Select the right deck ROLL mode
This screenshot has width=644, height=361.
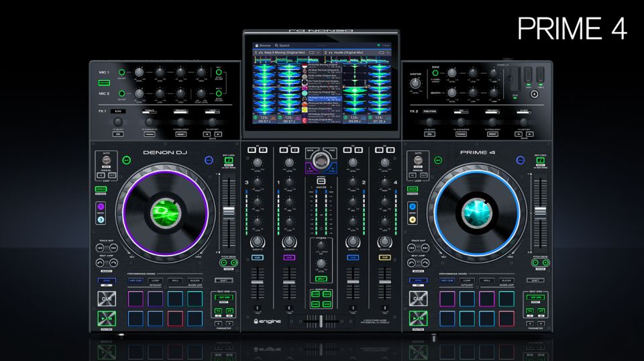[x=487, y=280]
